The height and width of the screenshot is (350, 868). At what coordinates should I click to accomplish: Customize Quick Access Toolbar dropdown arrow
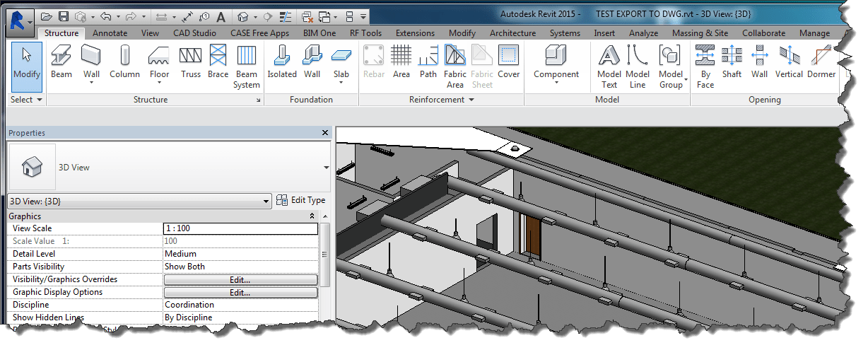tap(363, 16)
